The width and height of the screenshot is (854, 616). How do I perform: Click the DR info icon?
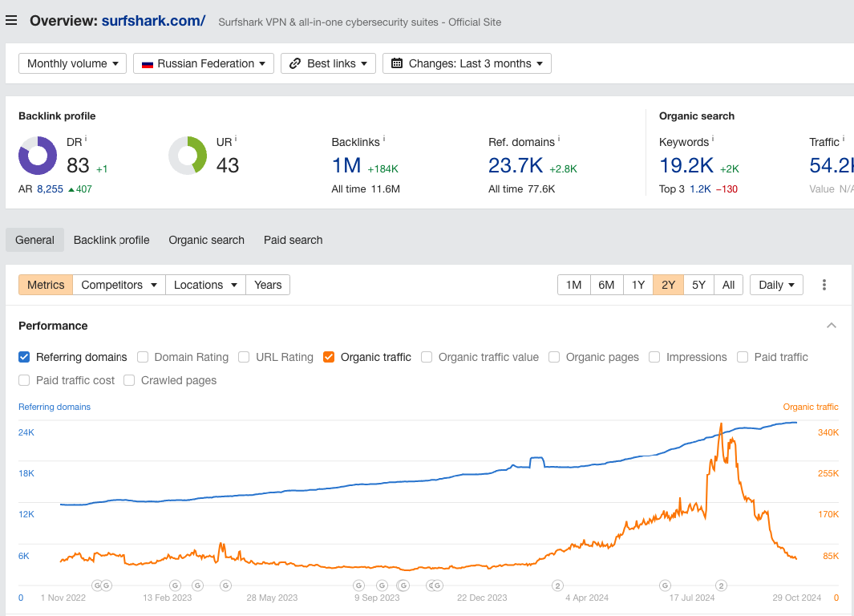click(x=86, y=140)
